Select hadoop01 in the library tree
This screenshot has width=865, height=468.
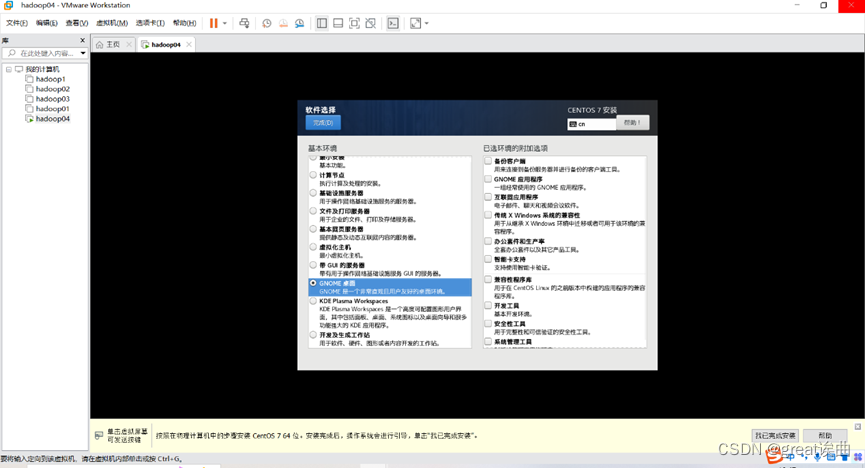pos(52,109)
